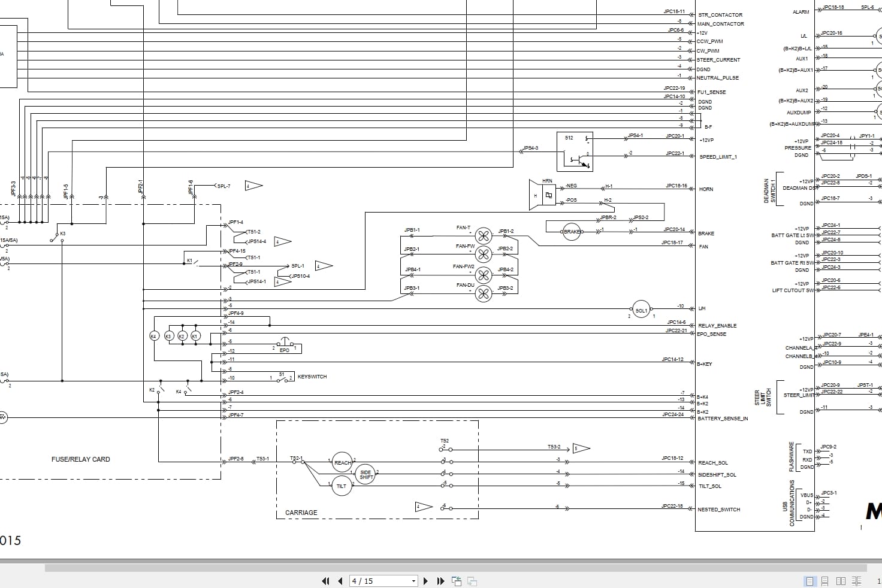Click the LIFT CUTOUT SW label
Image resolution: width=882 pixels, height=588 pixels.
(x=793, y=290)
